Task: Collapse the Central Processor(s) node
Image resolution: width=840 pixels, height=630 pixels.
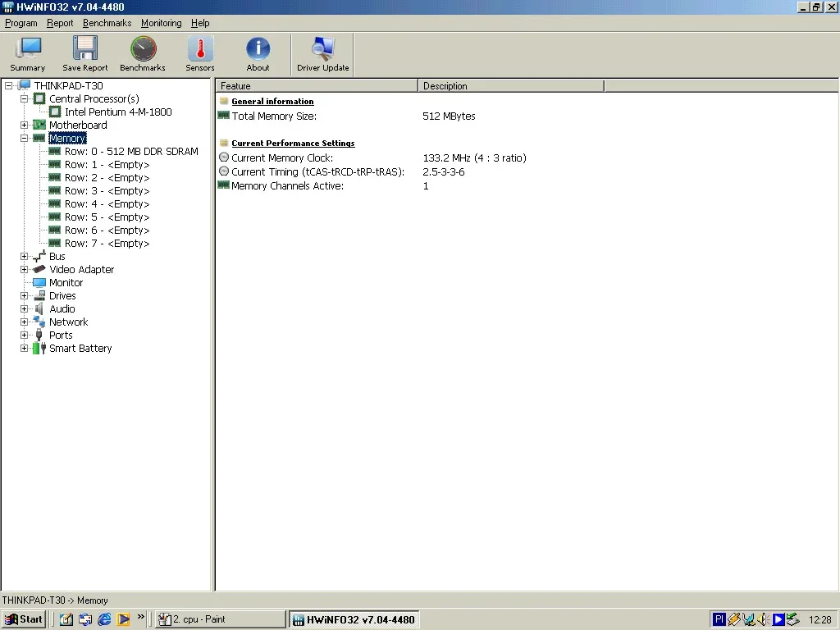Action: (x=24, y=98)
